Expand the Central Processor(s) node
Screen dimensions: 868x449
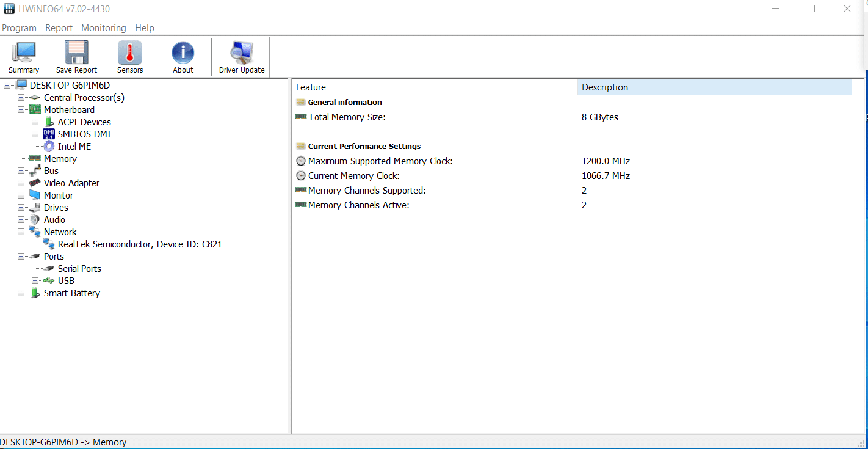click(21, 97)
